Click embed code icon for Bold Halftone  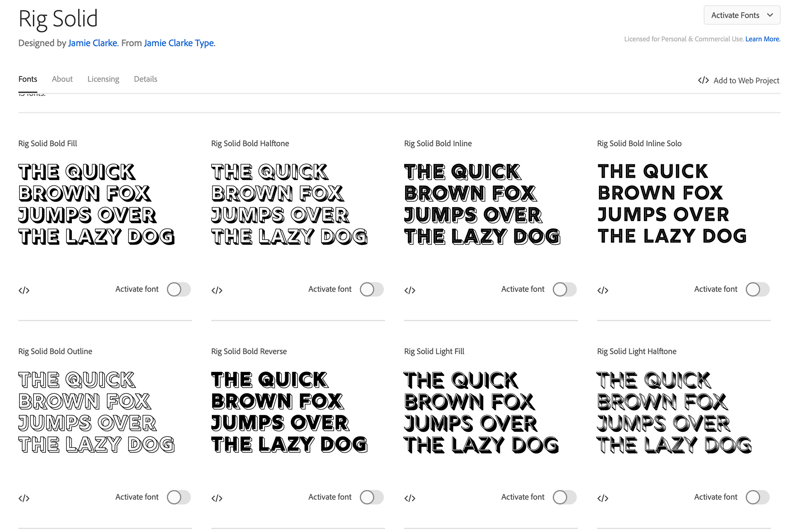(x=217, y=290)
